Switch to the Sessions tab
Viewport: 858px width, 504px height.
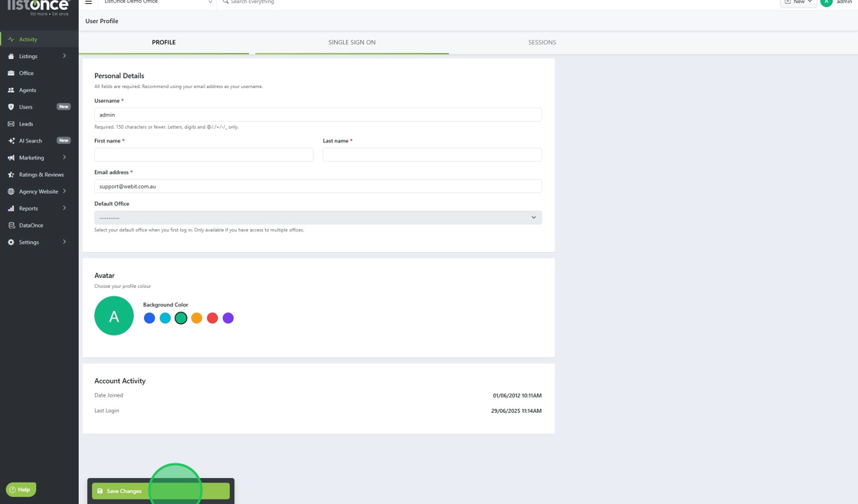[x=542, y=42]
